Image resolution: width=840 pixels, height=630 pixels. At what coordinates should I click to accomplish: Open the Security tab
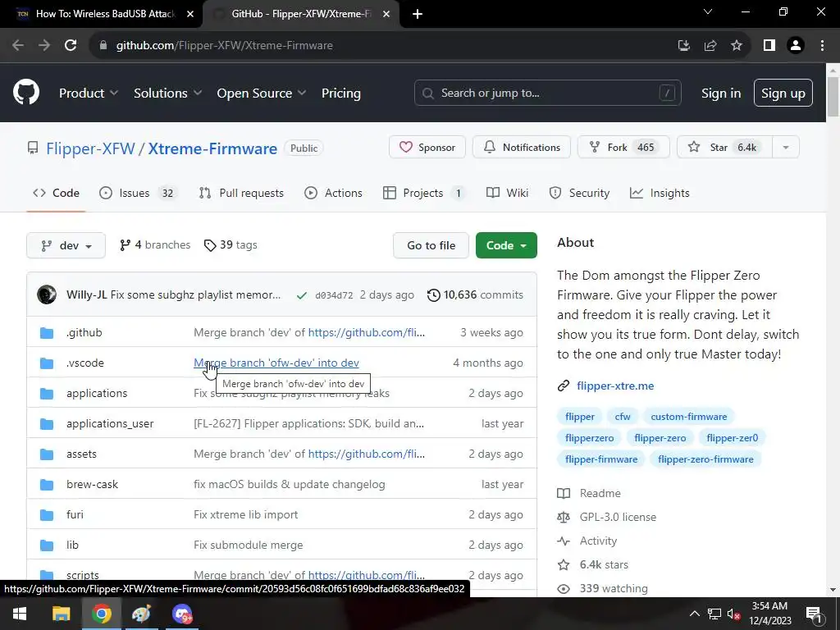[x=580, y=193]
